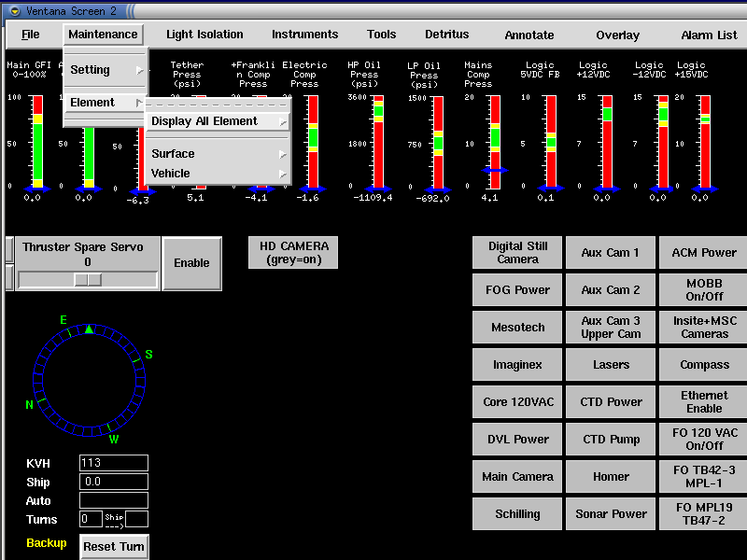Click the KVH heading field
Screen dimensions: 747x560
tap(113, 463)
